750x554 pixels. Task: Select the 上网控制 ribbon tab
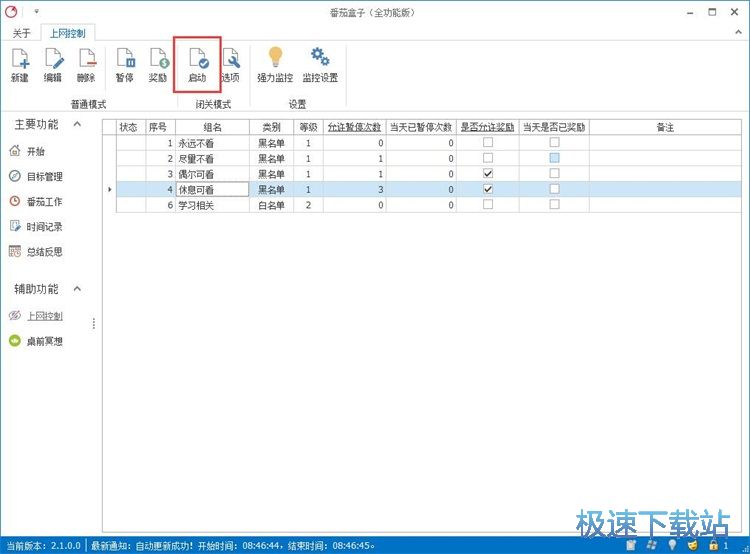coord(67,33)
